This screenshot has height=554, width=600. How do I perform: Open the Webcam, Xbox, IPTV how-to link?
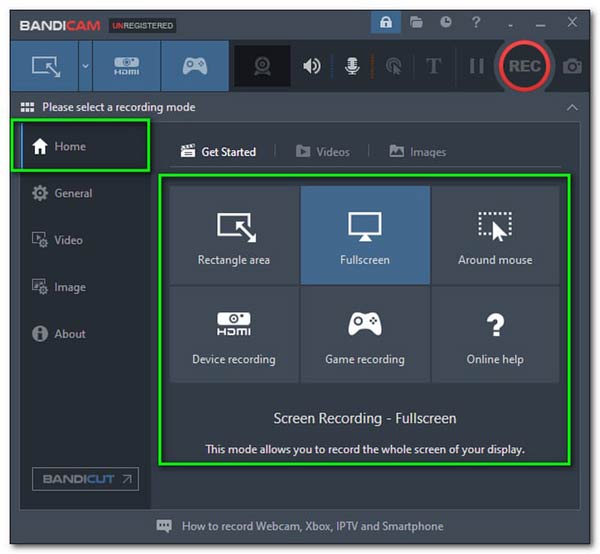(x=313, y=526)
